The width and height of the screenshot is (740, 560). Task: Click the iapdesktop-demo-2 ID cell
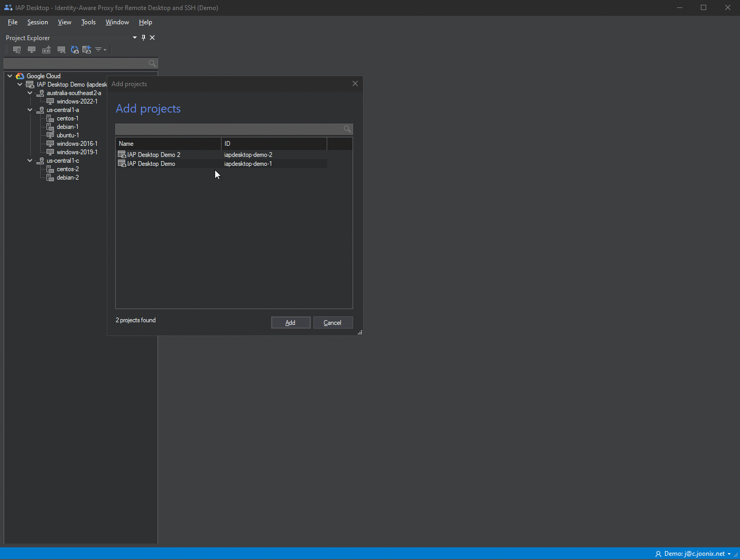[248, 155]
